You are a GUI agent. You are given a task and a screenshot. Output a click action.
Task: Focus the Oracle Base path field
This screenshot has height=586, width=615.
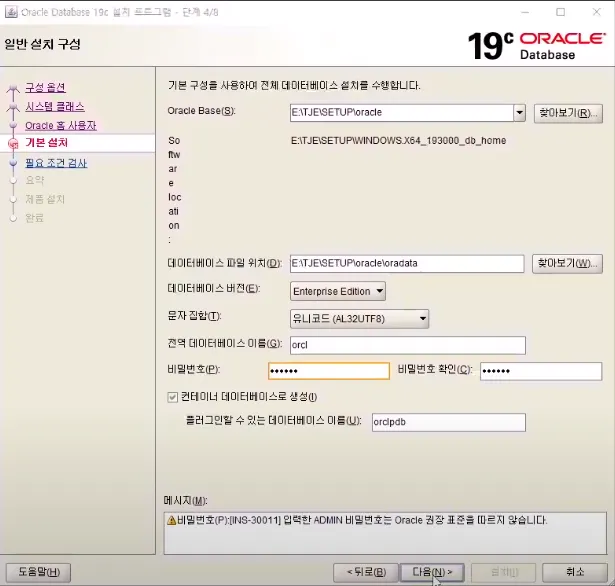(x=402, y=113)
